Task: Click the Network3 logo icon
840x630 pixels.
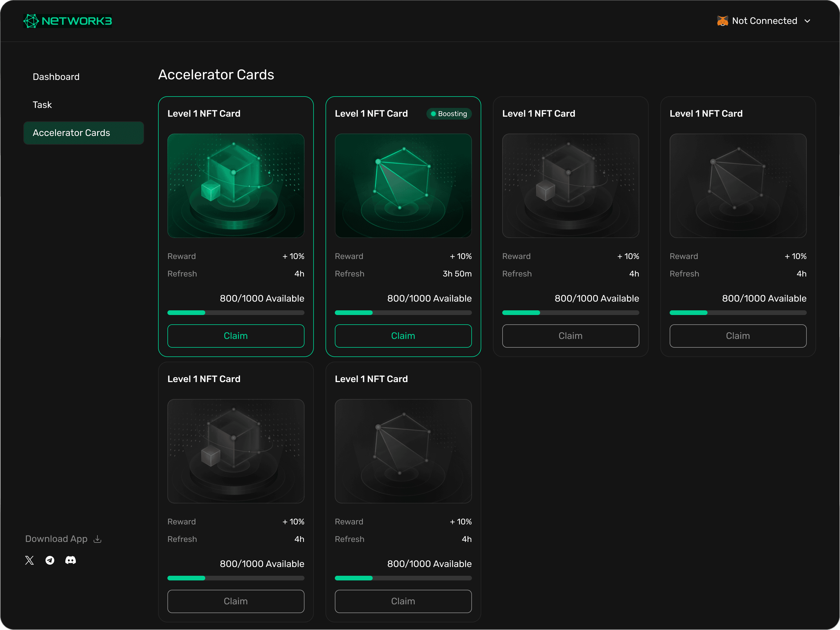Action: pyautogui.click(x=31, y=21)
